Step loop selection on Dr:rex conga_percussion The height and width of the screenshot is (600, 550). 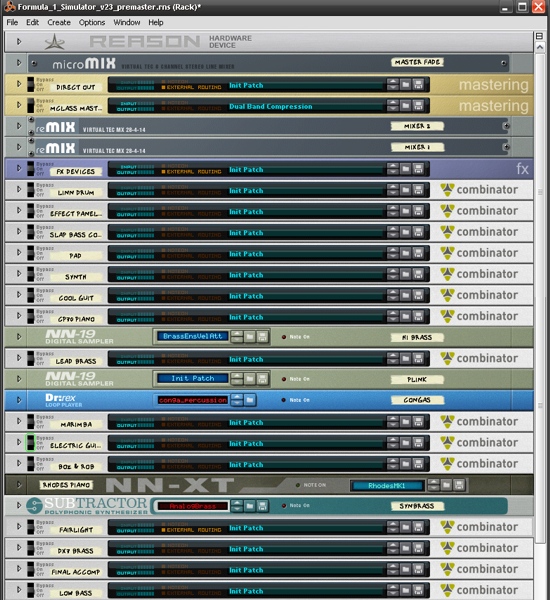click(237, 400)
